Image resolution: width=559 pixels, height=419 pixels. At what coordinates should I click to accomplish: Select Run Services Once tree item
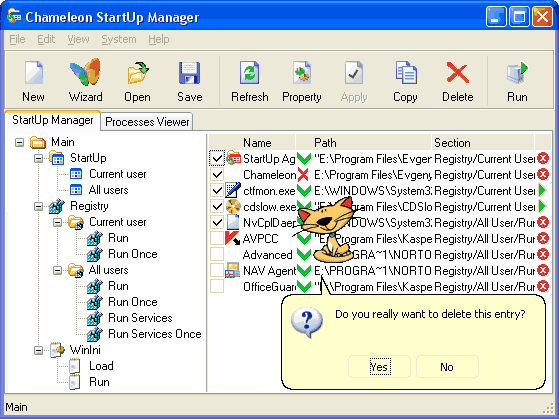pos(155,334)
